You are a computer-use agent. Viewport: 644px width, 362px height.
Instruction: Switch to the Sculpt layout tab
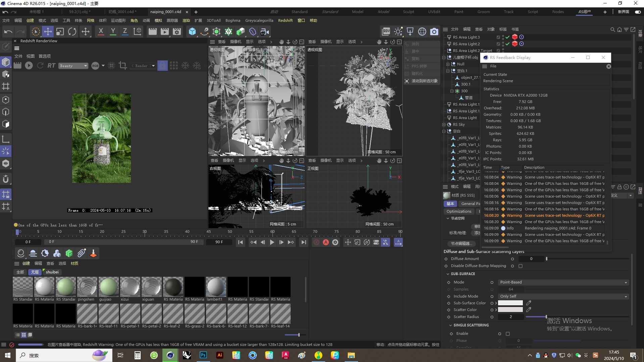(408, 12)
